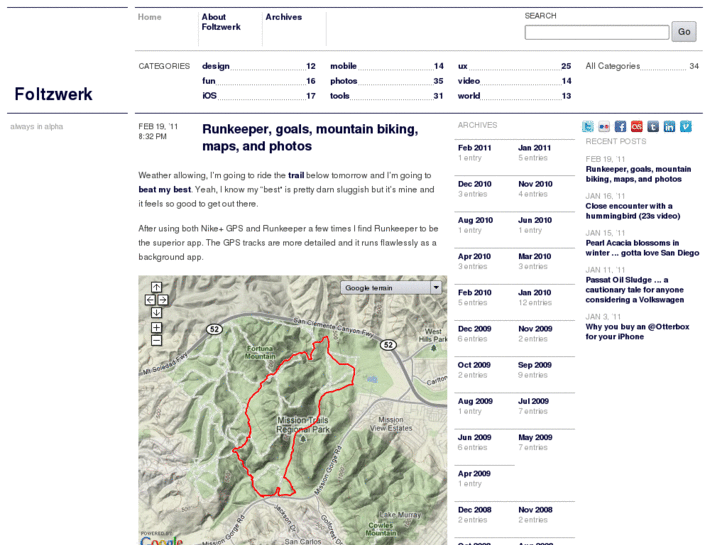Open the Mar 2010 archive

tap(534, 256)
